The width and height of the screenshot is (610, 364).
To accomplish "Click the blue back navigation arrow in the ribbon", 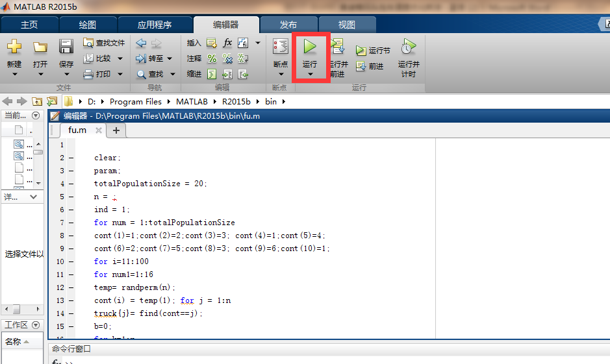I will [141, 43].
